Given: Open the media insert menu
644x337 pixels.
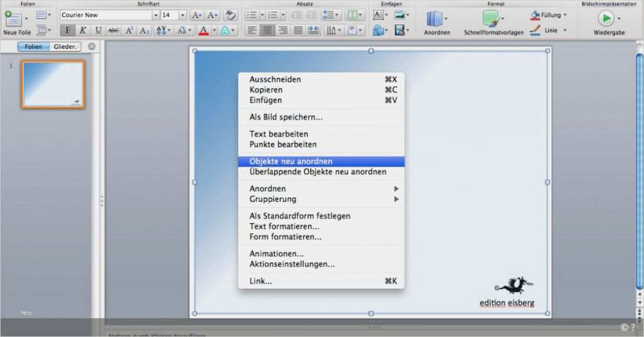Looking at the screenshot, I should (x=401, y=30).
